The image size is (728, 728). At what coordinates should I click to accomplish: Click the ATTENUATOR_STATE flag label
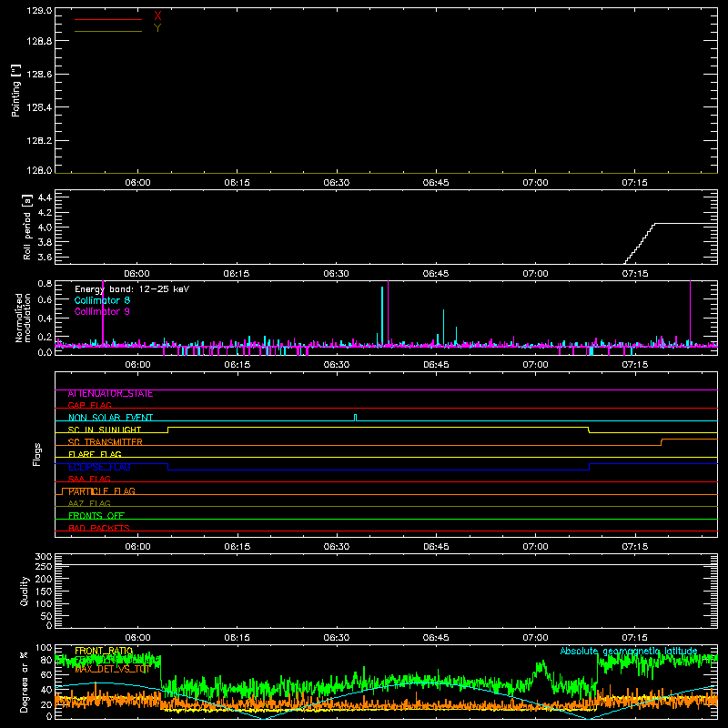tap(110, 394)
